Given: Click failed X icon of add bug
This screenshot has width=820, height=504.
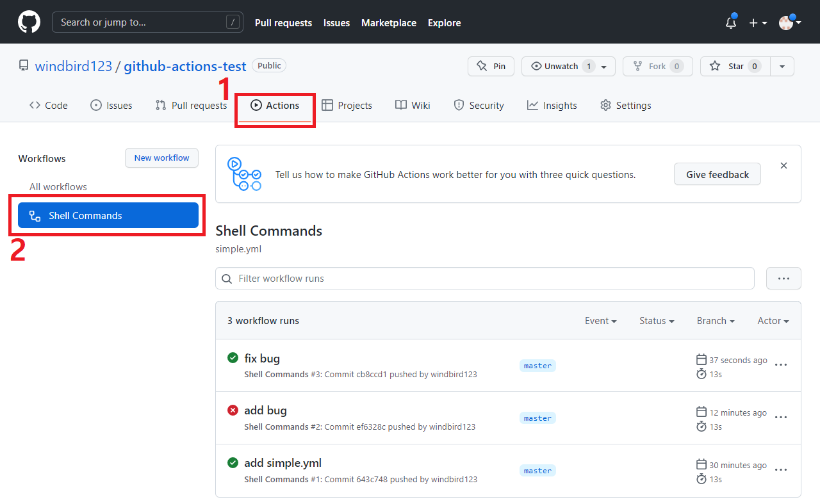Looking at the screenshot, I should click(233, 410).
